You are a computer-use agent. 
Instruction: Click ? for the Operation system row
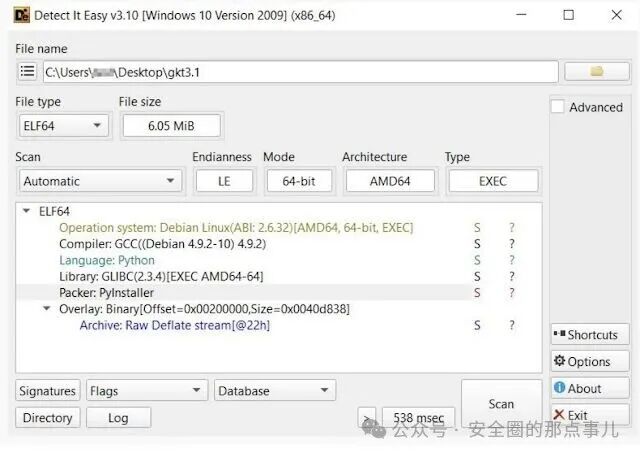(511, 227)
